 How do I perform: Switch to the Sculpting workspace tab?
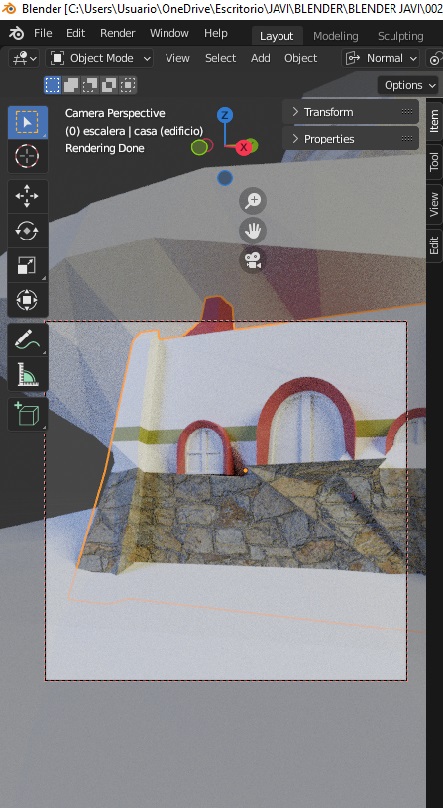point(400,36)
